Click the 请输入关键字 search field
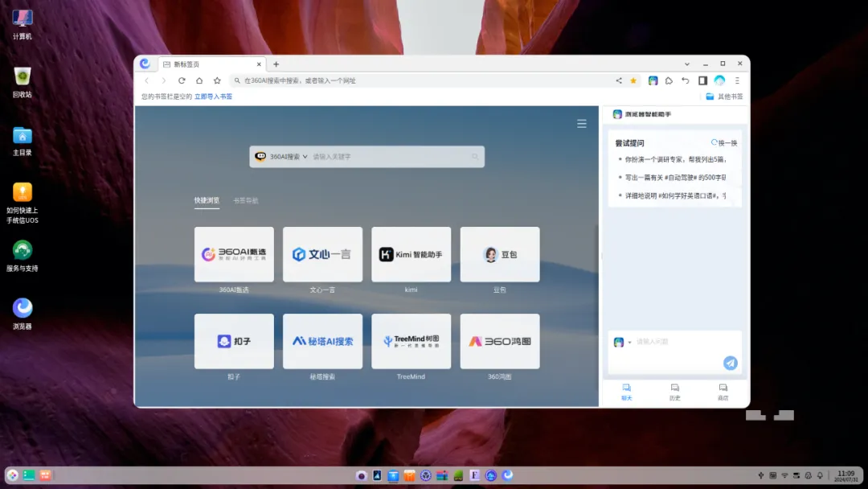This screenshot has width=868, height=489. [x=391, y=157]
